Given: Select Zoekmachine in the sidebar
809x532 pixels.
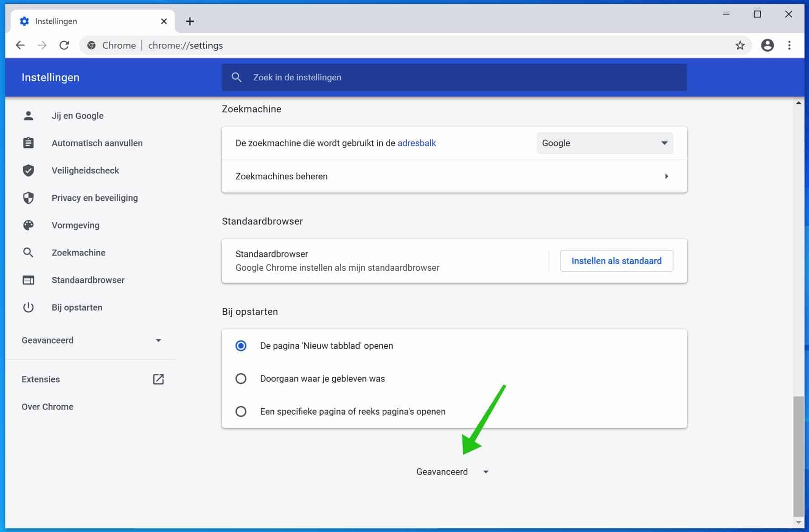Looking at the screenshot, I should (78, 253).
